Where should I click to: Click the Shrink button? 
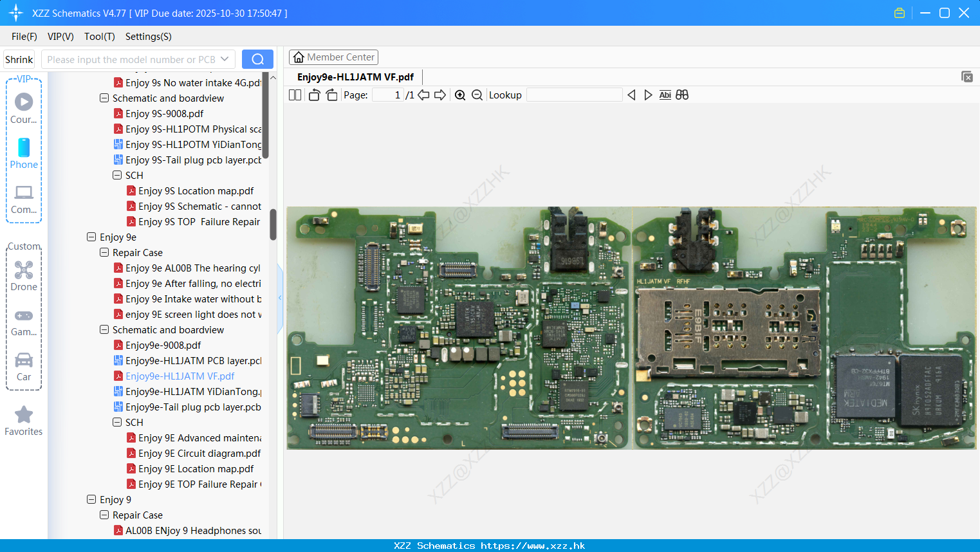19,59
